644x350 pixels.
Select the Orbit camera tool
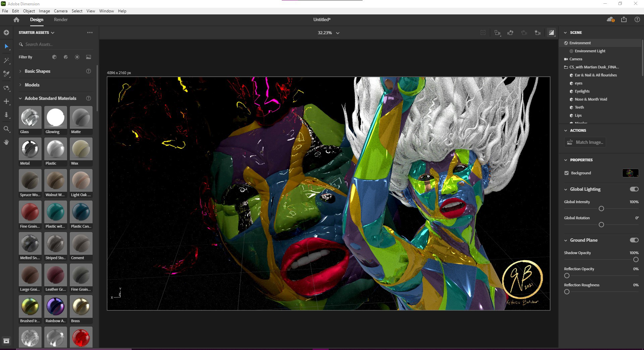(6, 88)
